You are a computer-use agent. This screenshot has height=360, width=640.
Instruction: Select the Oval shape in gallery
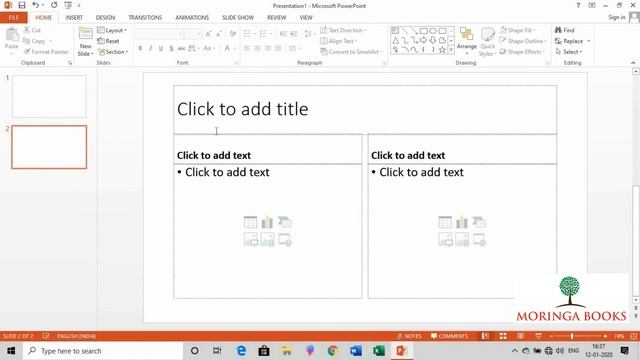[433, 31]
